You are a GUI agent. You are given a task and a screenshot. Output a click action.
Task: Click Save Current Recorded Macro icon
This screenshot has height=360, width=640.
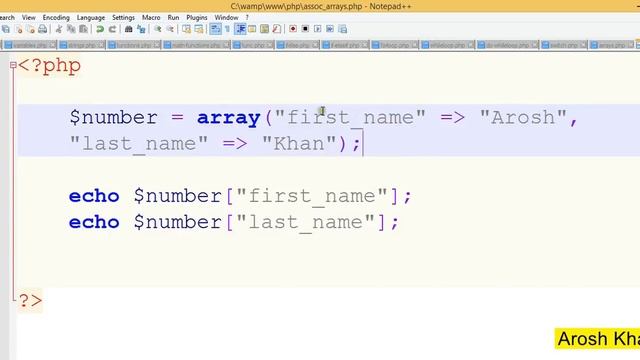click(x=342, y=29)
